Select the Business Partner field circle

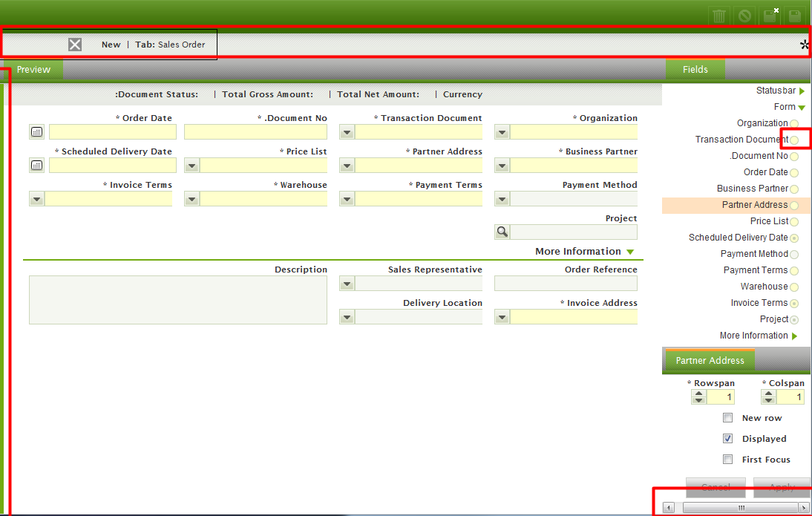[x=794, y=189]
